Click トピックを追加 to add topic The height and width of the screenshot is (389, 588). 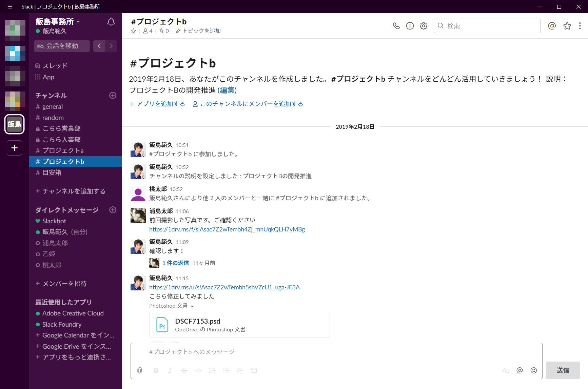click(198, 31)
